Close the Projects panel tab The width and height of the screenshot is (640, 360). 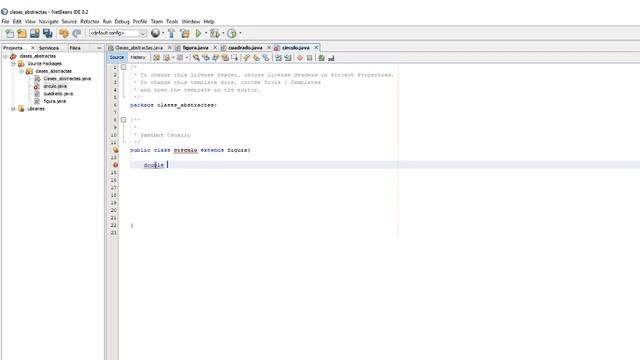coord(33,48)
